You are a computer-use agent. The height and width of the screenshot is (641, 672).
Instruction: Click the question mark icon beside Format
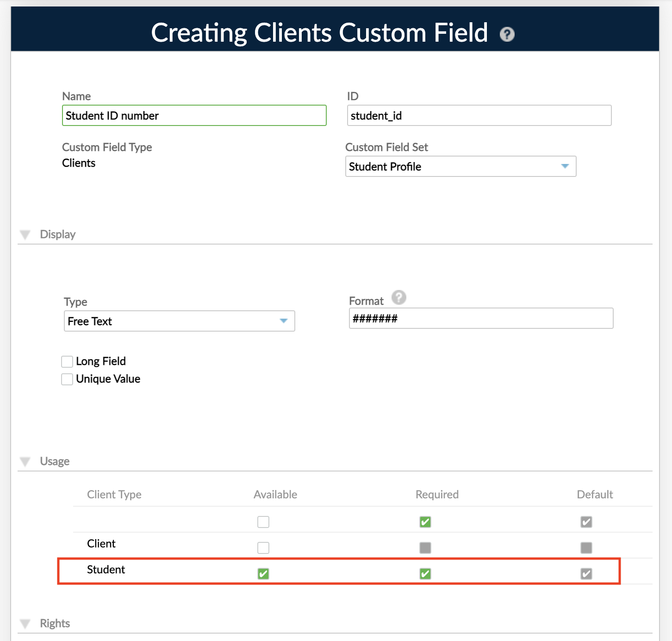pos(399,298)
